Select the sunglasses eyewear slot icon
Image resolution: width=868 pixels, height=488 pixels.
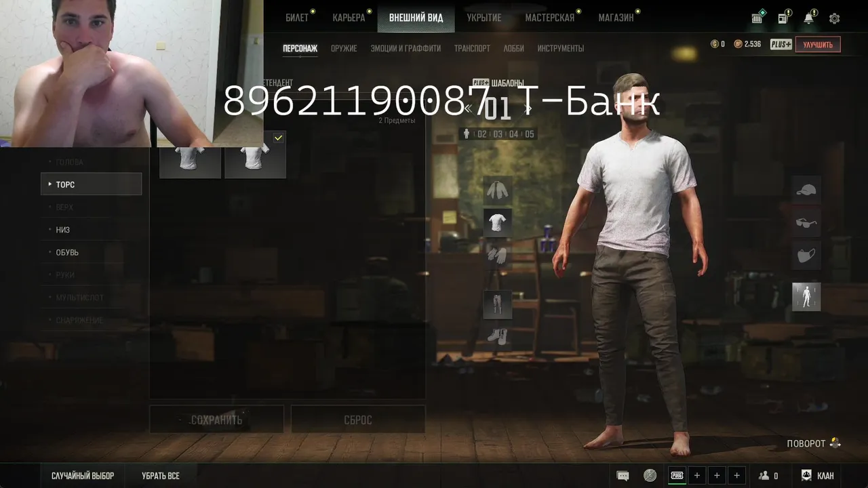(806, 222)
